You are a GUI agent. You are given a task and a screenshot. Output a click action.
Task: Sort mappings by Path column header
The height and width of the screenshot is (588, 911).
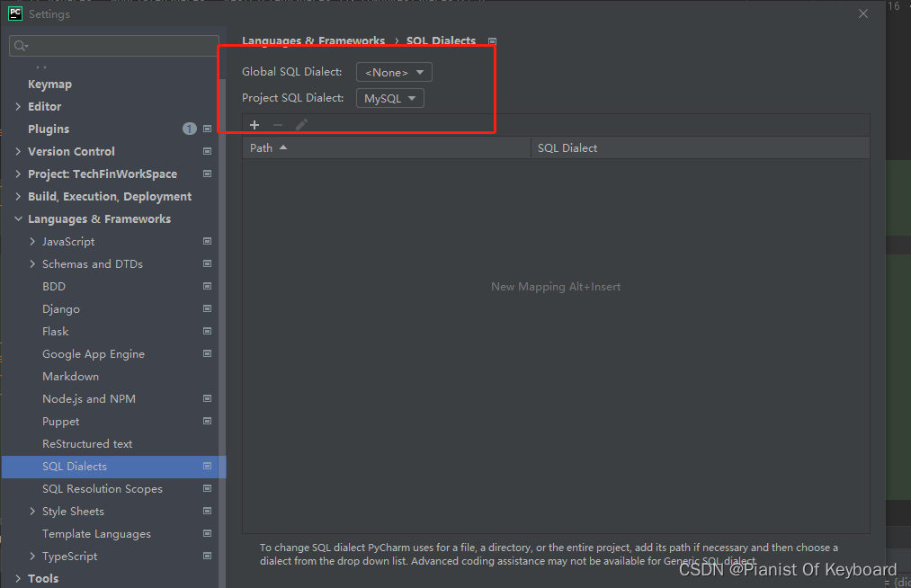coord(387,147)
